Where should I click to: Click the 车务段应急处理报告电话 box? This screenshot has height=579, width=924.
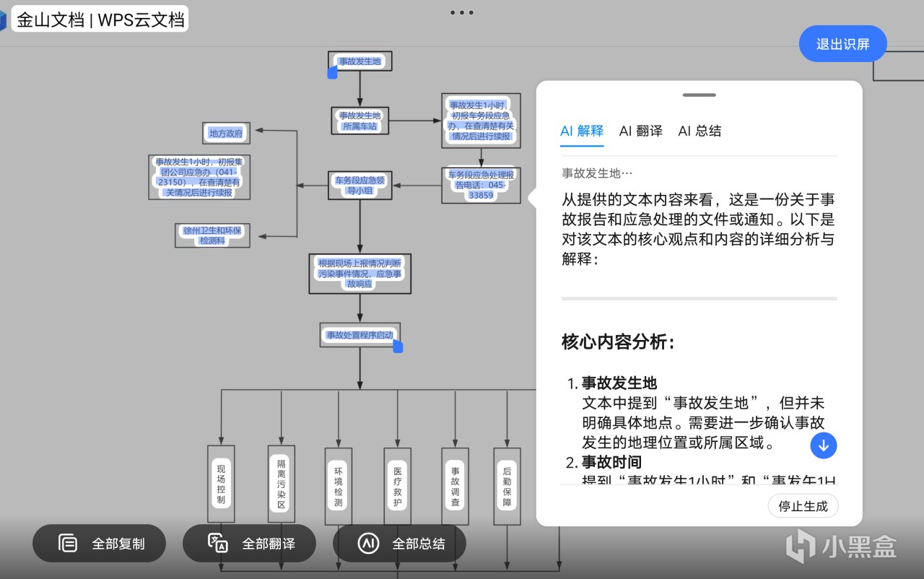[481, 186]
